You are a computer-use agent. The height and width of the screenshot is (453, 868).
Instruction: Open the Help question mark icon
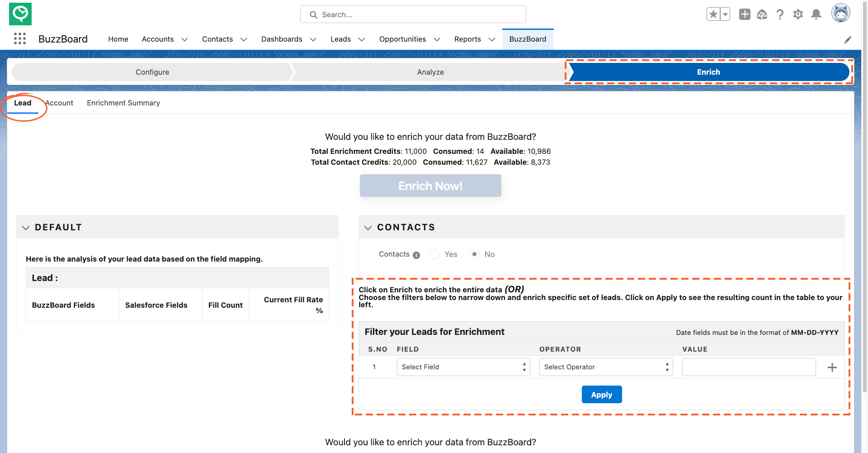(x=780, y=14)
